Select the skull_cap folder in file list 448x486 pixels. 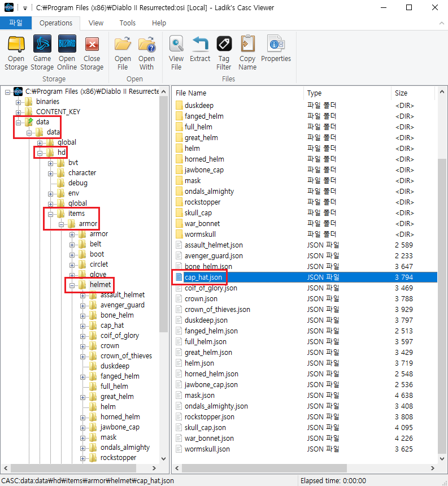(198, 213)
